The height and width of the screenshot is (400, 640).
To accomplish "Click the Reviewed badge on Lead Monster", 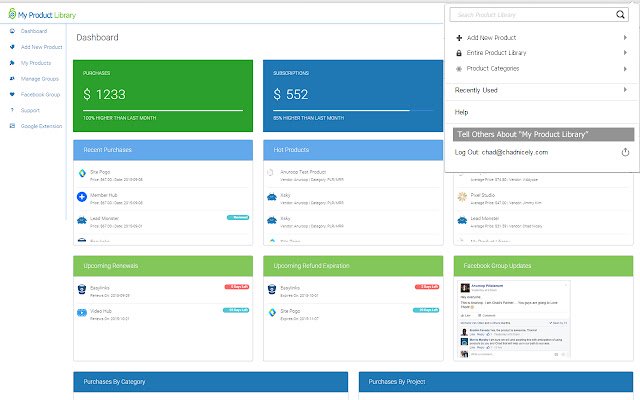I will (x=238, y=218).
